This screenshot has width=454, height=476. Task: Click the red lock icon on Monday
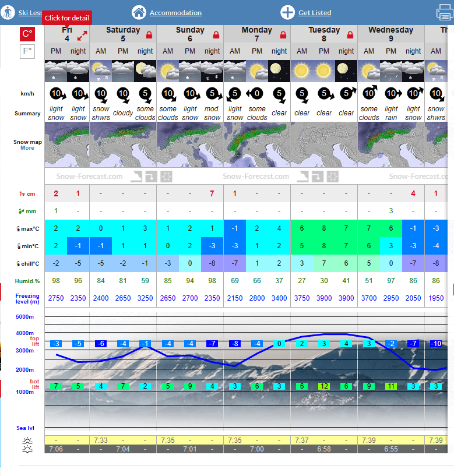283,35
